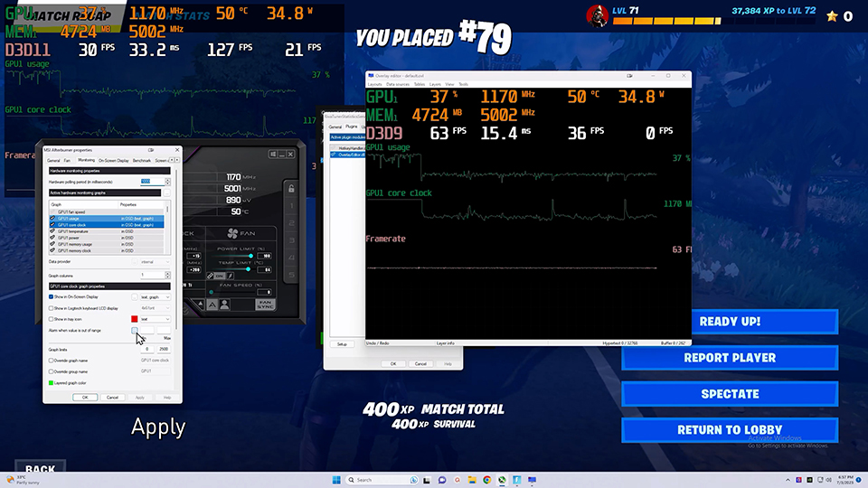Enable Show in tray icon checkbox

tap(51, 319)
